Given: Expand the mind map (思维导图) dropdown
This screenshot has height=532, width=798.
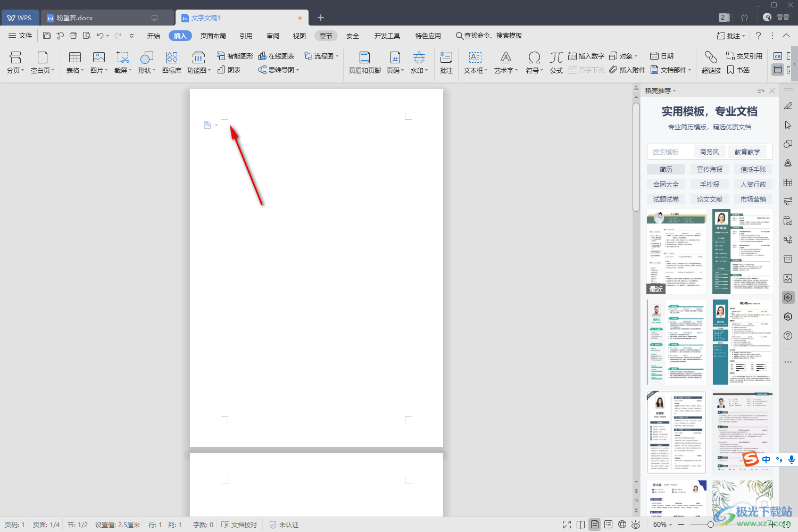Looking at the screenshot, I should click(298, 70).
